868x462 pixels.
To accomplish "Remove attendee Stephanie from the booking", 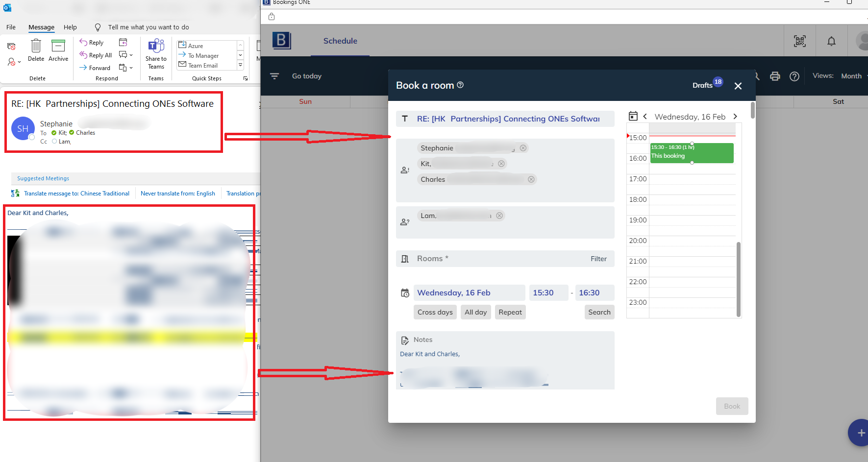I will 523,148.
